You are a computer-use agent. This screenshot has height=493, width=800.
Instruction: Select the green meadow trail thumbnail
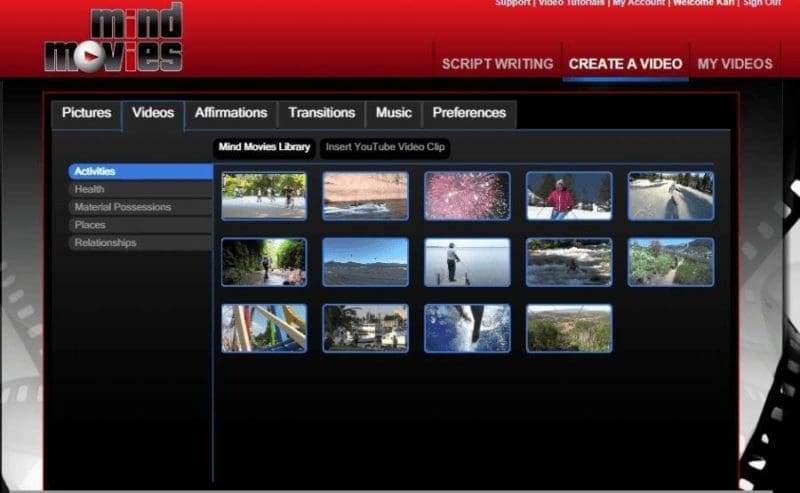pos(671,262)
